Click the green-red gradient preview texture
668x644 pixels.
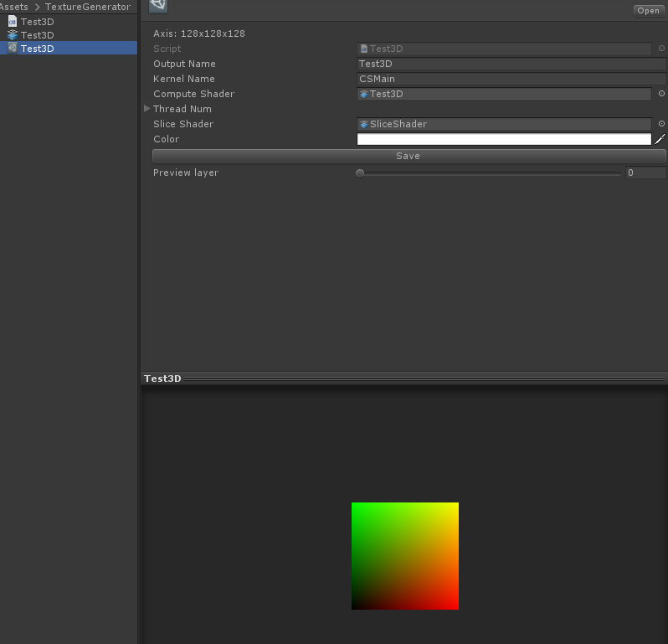pyautogui.click(x=405, y=556)
